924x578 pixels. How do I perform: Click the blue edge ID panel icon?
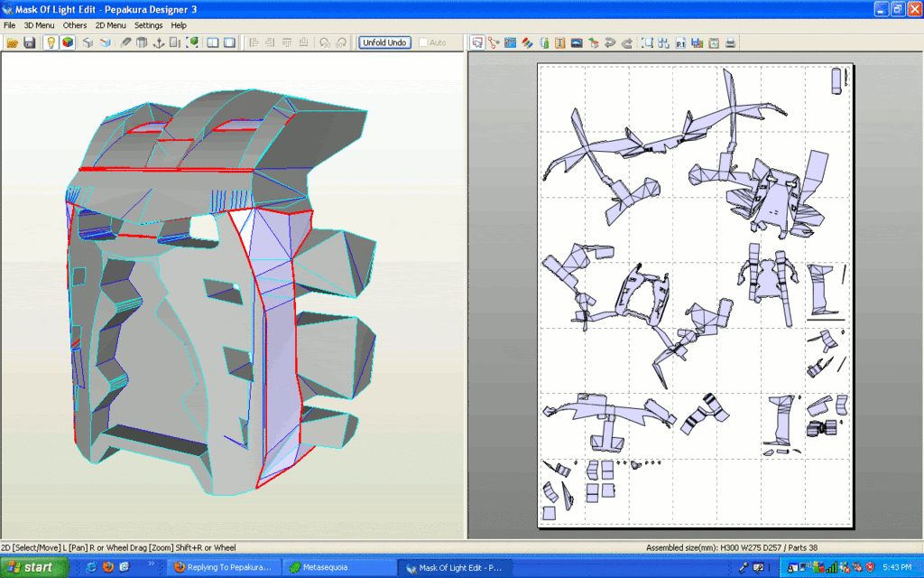(x=511, y=42)
